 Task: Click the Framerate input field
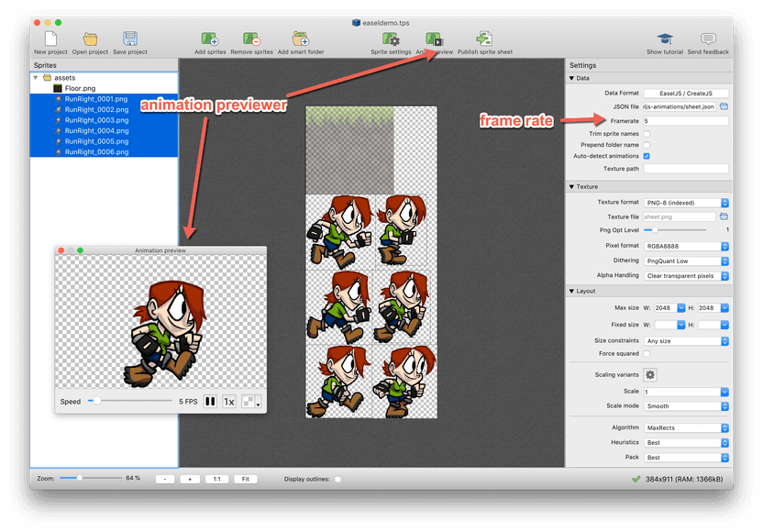coord(686,121)
